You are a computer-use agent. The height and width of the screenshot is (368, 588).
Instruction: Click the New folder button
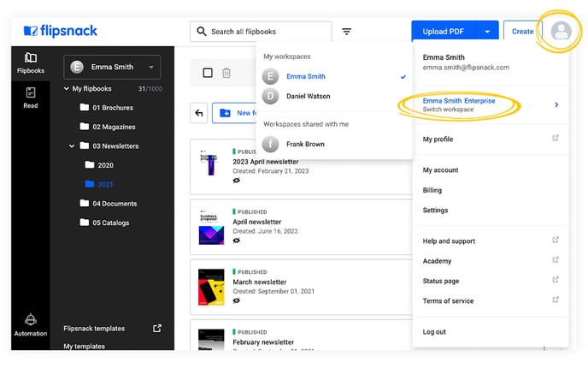tap(235, 113)
